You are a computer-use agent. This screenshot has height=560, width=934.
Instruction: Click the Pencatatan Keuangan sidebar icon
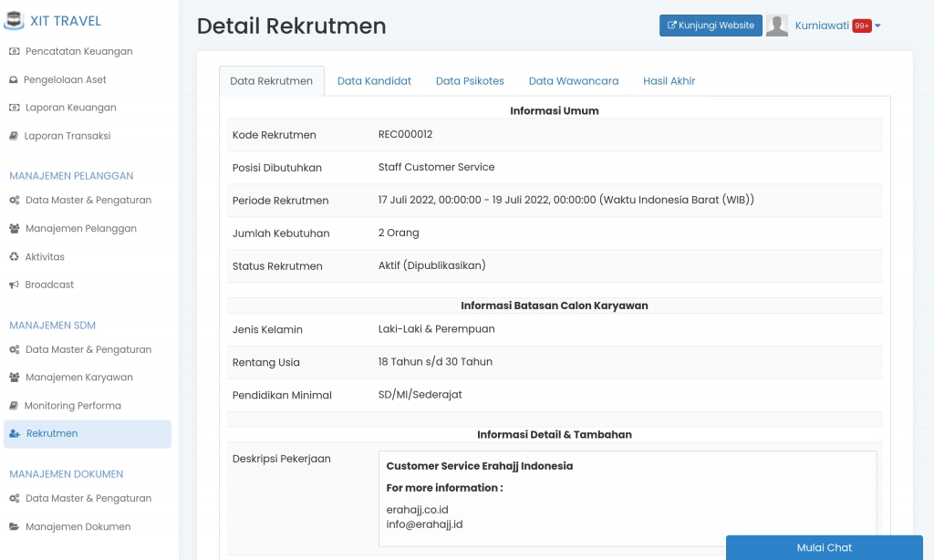[13, 51]
